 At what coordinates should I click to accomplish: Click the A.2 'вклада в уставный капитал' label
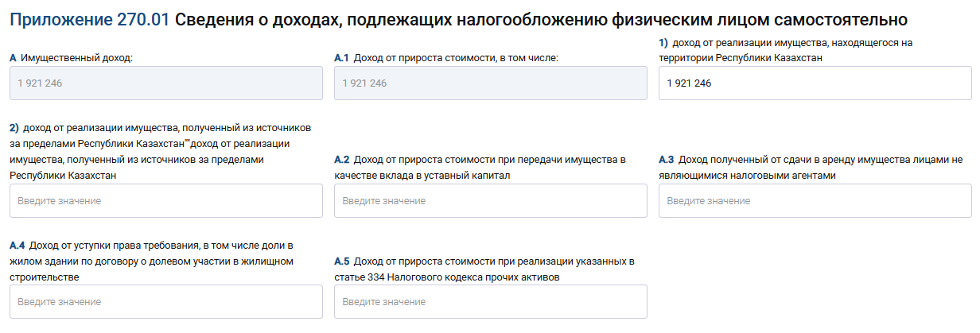480,167
